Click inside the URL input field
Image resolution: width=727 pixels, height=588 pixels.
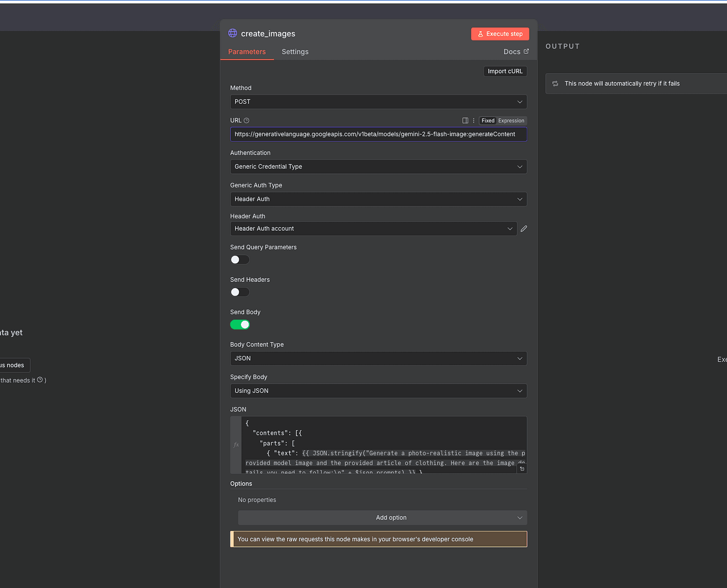[x=378, y=134]
